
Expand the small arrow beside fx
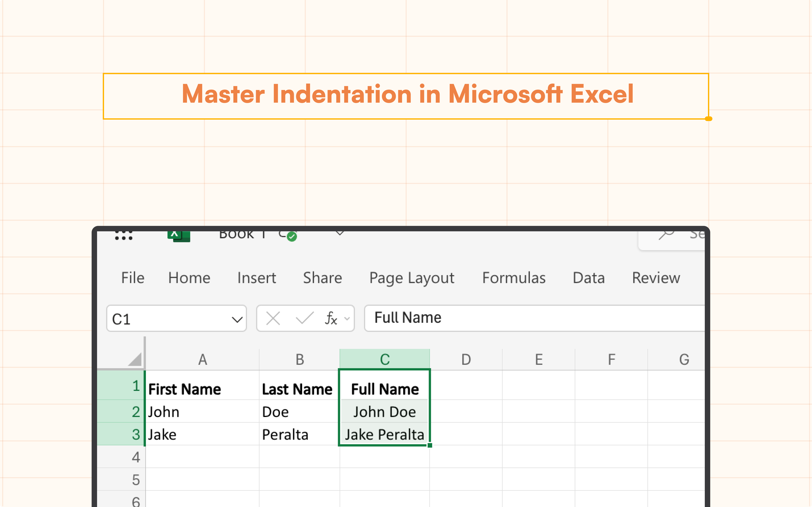coord(347,319)
